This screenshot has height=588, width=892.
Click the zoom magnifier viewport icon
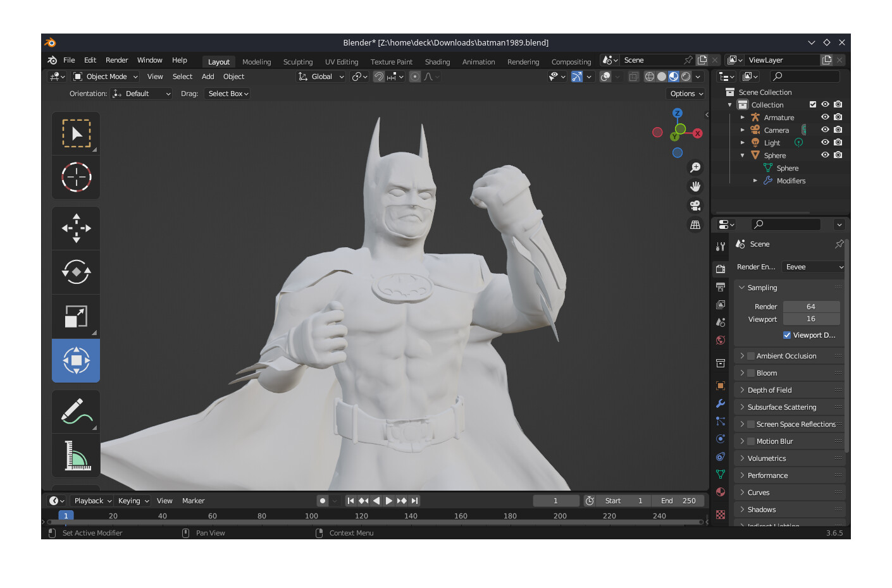tap(695, 168)
